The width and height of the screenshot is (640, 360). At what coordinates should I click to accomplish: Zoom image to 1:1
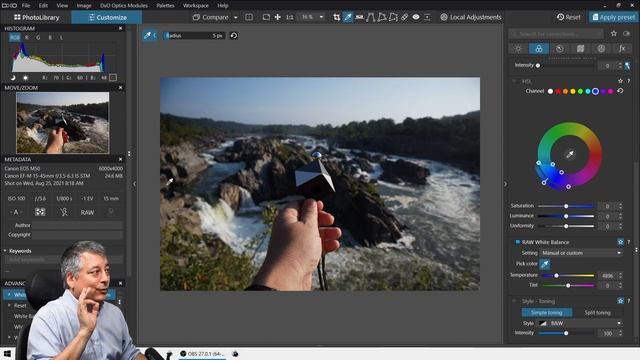pyautogui.click(x=289, y=17)
